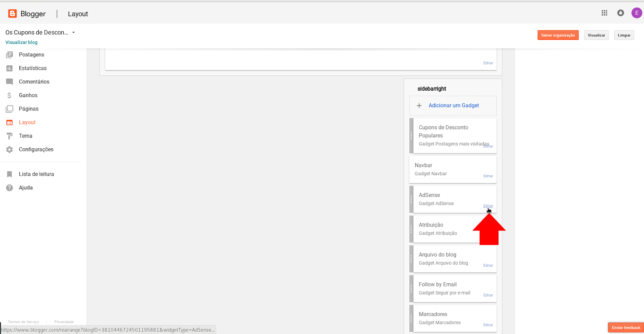Open Ganhos in the sidebar
Viewport: 644px width, 334px height.
(28, 95)
